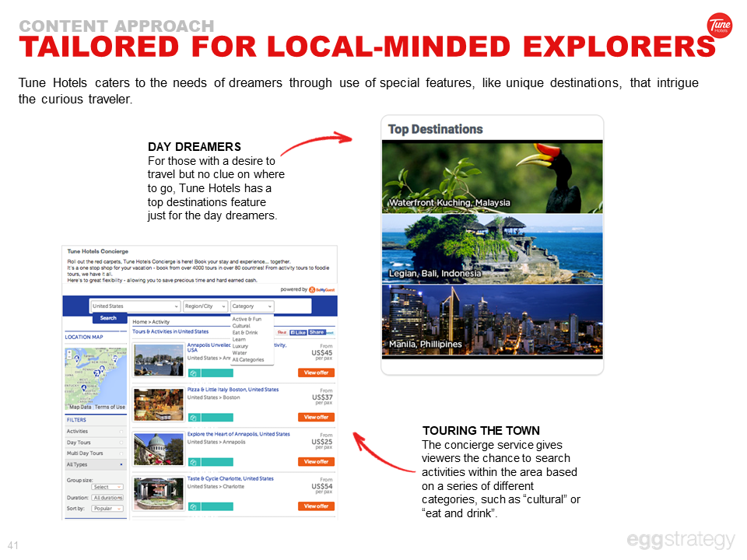Image resolution: width=747 pixels, height=560 pixels.
Task: Click the Facebook Share button
Action: tap(317, 332)
